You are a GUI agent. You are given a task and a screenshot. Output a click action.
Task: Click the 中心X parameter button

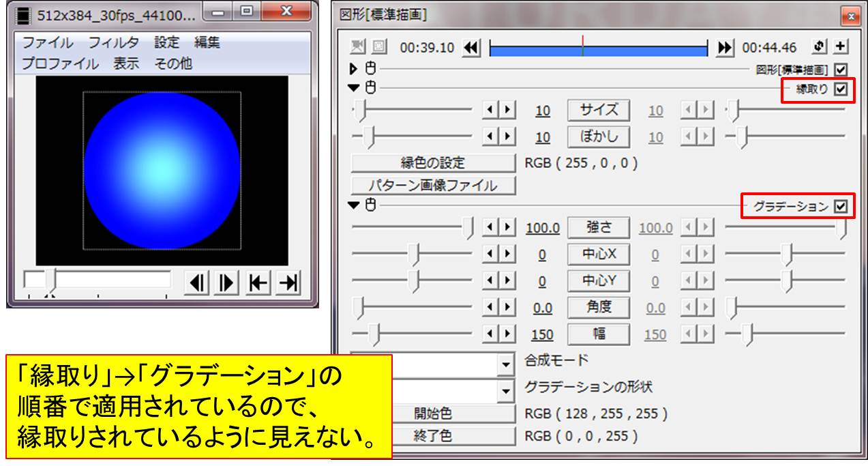click(599, 254)
